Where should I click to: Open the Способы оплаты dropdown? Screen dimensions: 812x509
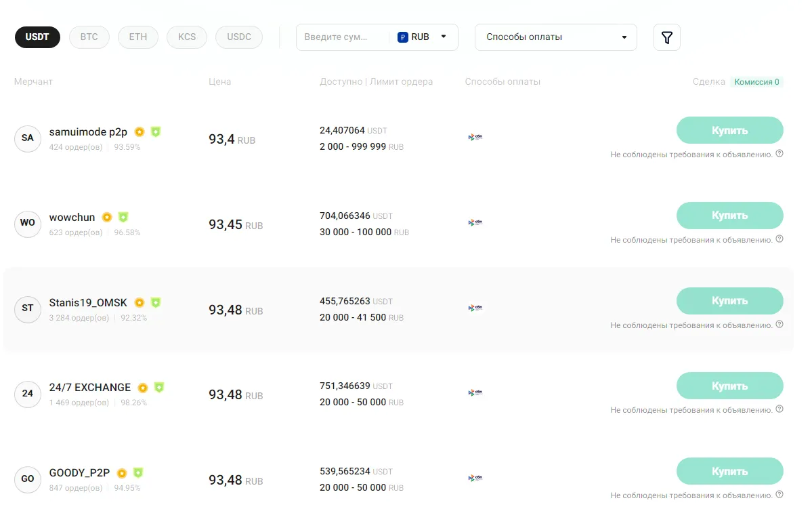coord(555,37)
